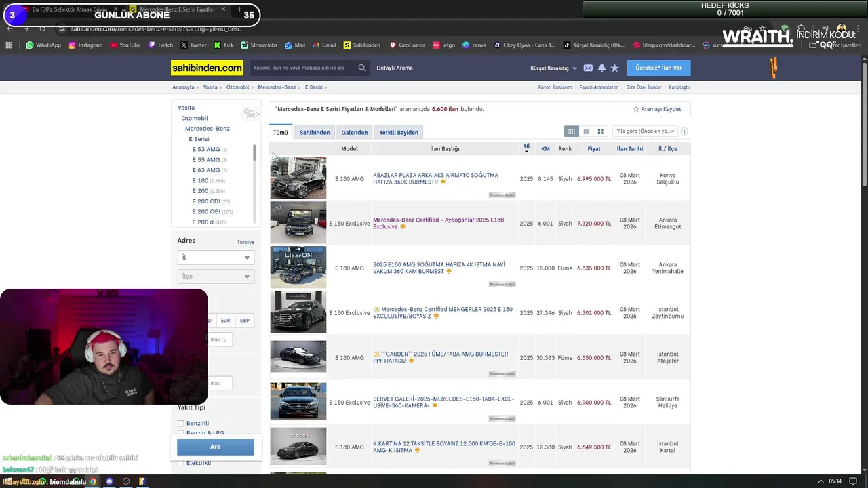Viewport: 868px width, 488px height.
Task: Click the info icon beside sorting dropdown
Action: (684, 131)
